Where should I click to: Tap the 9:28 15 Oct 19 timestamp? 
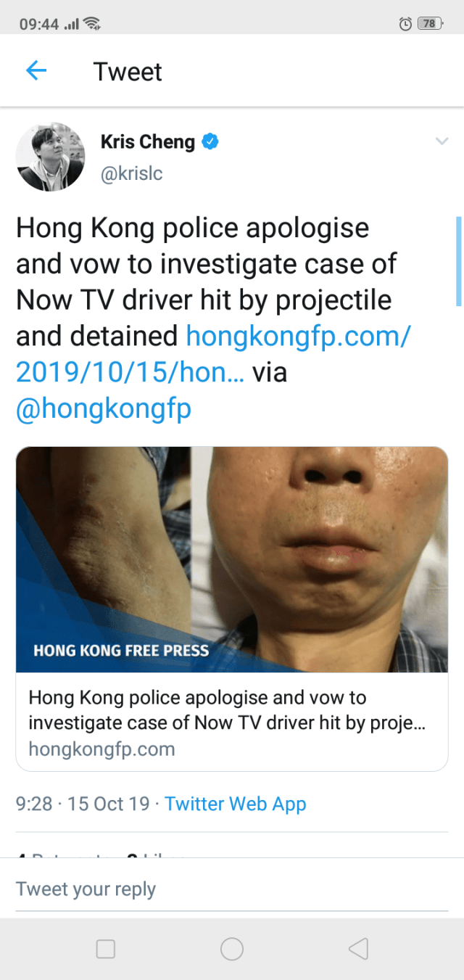83,804
